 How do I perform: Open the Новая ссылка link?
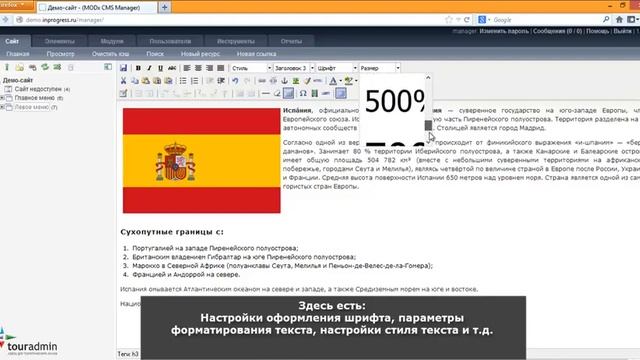256,54
